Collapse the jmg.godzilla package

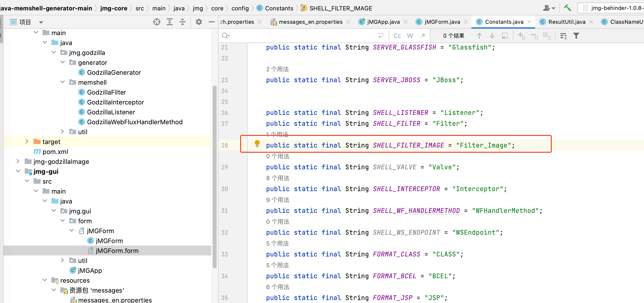(x=54, y=52)
